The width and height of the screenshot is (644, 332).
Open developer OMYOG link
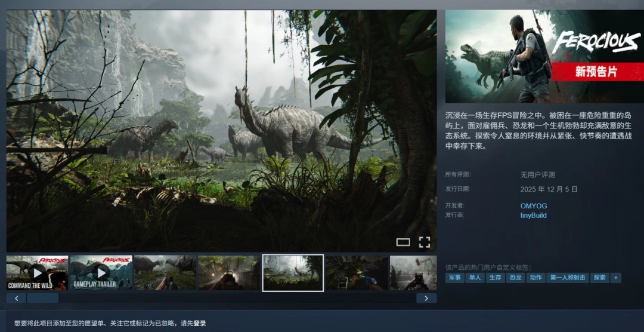pos(534,206)
